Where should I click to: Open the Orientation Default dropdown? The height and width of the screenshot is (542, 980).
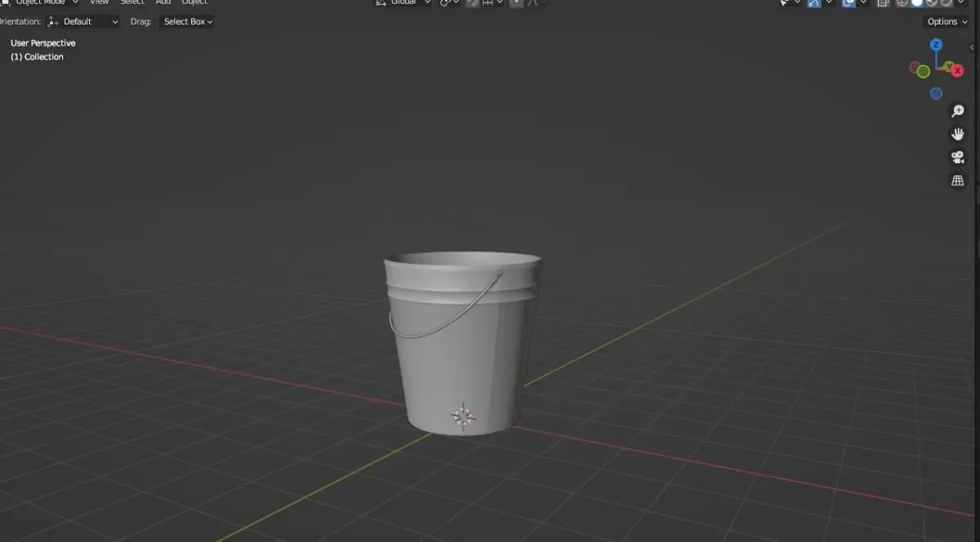[83, 22]
